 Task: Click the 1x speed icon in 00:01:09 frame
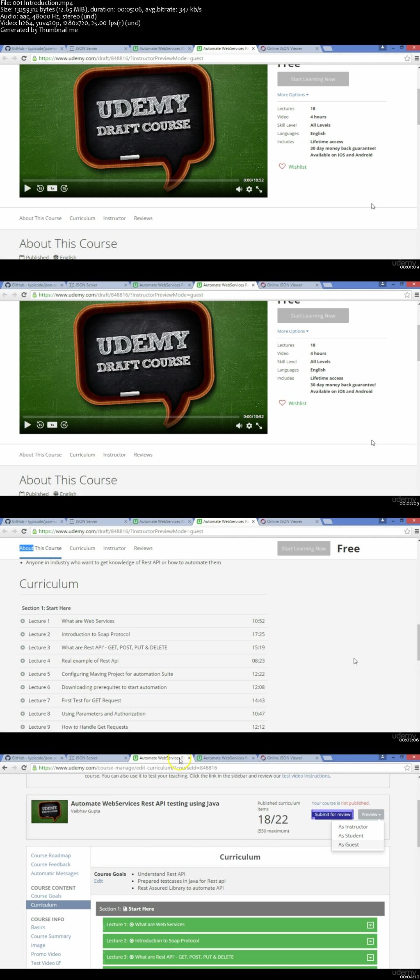click(x=52, y=188)
